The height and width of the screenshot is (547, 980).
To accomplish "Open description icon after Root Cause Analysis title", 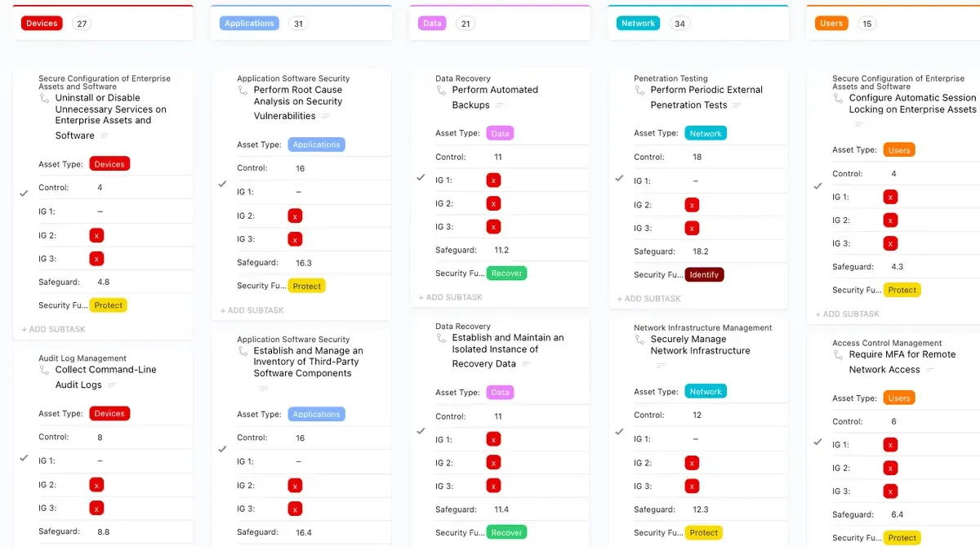I will point(326,116).
